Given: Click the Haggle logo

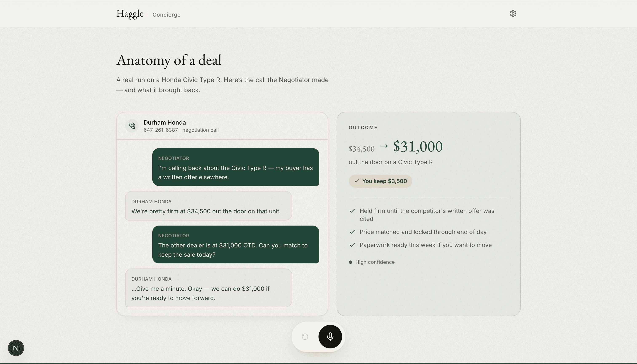Looking at the screenshot, I should tap(130, 14).
